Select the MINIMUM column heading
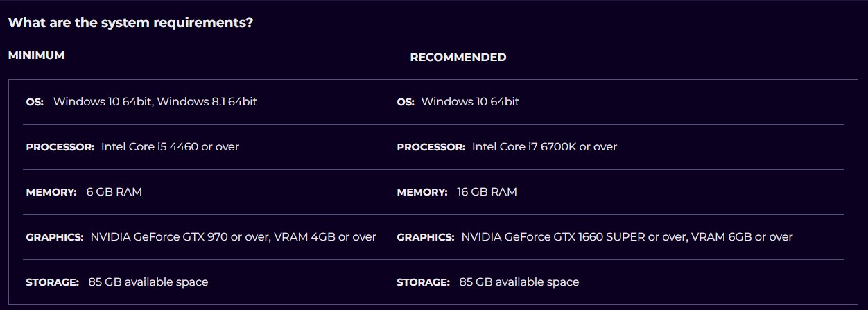The image size is (868, 310). tap(36, 55)
